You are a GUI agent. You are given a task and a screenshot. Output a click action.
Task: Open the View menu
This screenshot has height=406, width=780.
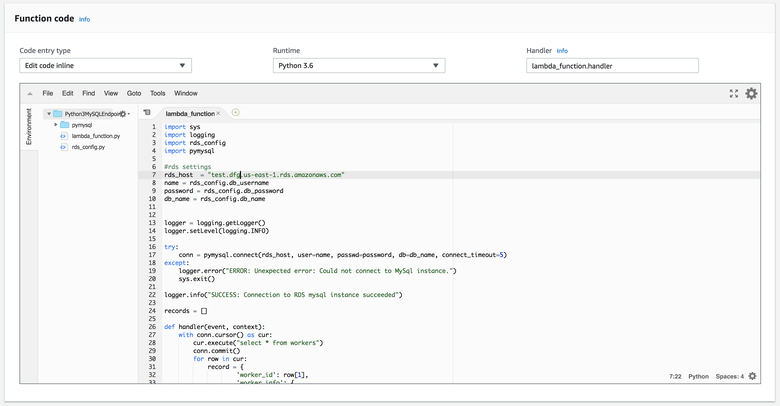point(111,93)
